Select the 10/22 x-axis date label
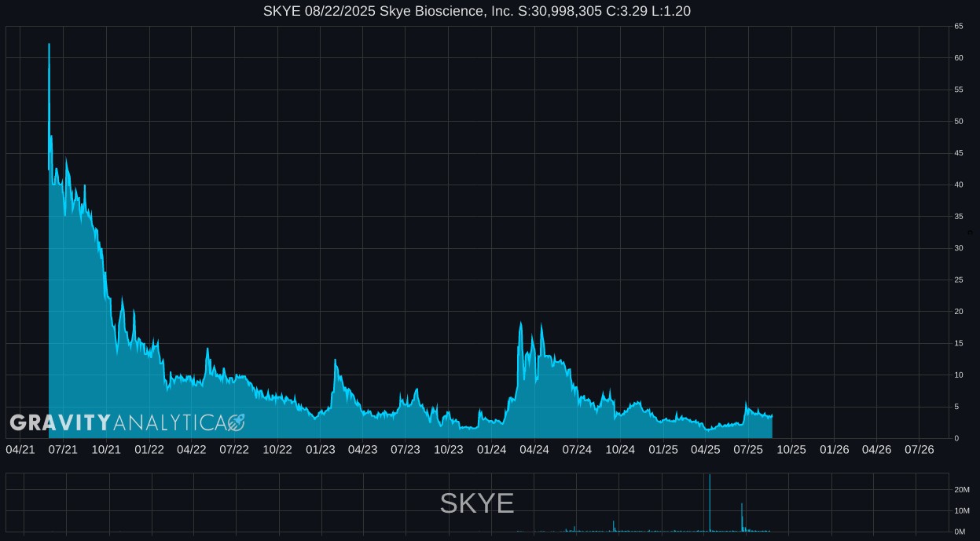 coord(277,449)
